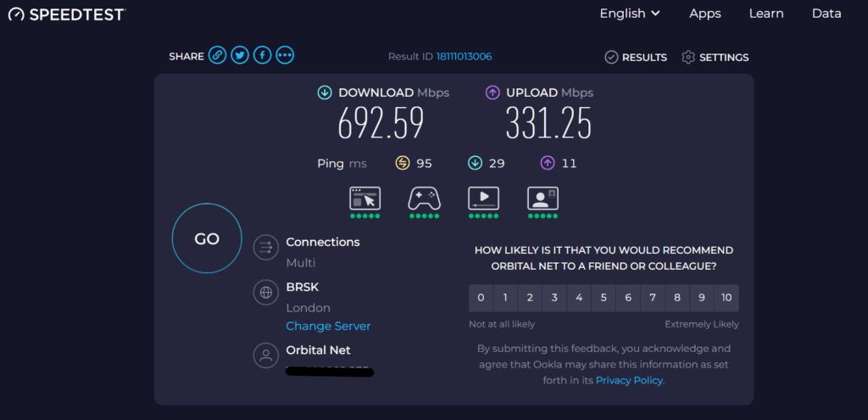Rate recommendation score 5
Viewport: 868px width, 420px height.
click(604, 298)
